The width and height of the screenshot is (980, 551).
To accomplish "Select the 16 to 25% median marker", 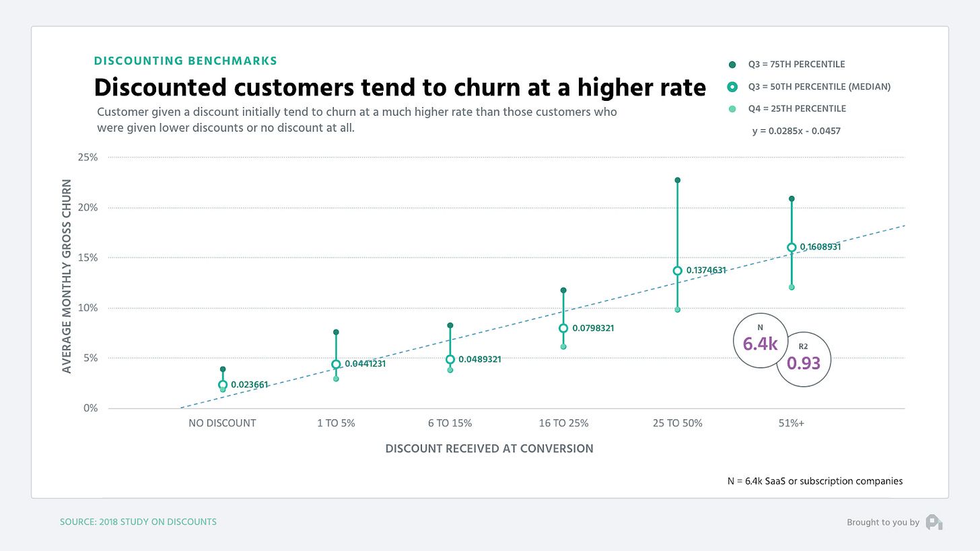I will pyautogui.click(x=563, y=328).
